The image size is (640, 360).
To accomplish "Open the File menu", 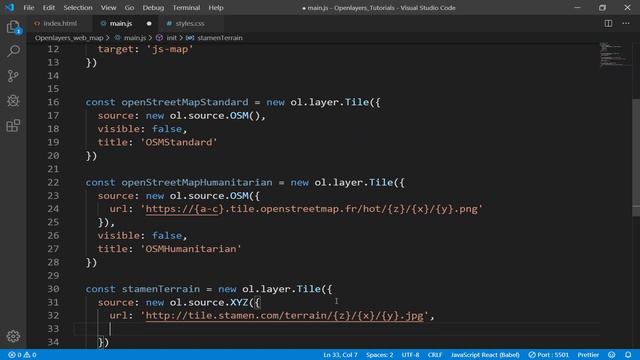I will (29, 8).
